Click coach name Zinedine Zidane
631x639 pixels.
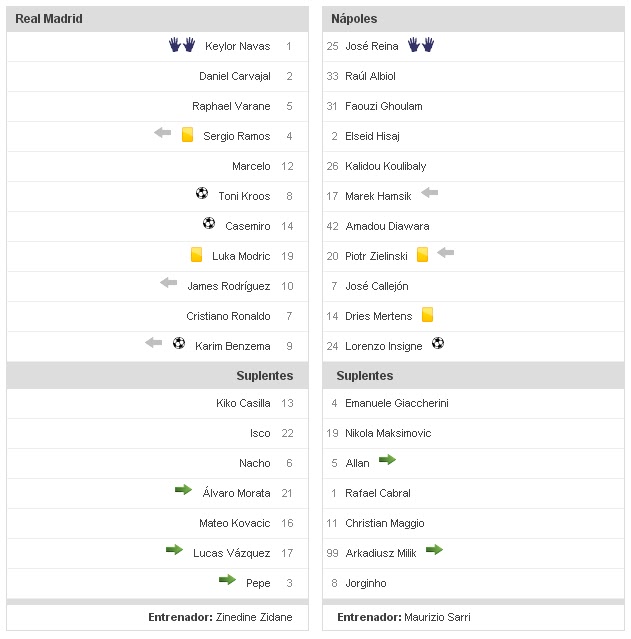pyautogui.click(x=254, y=617)
